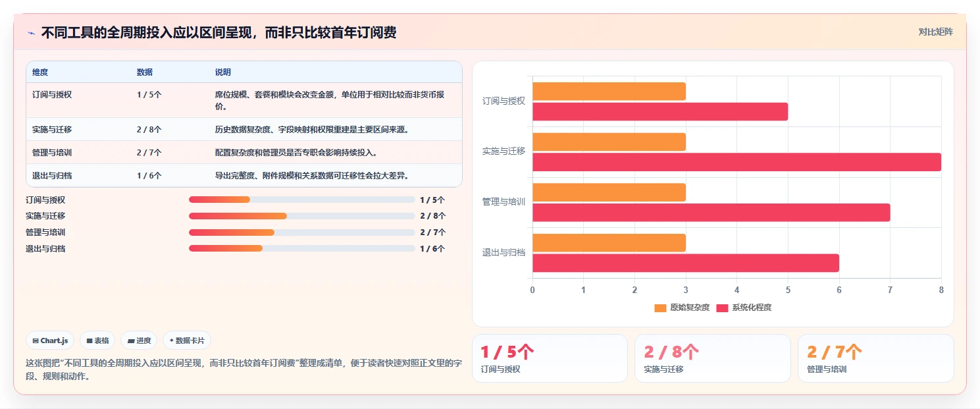Click the 退出与归档 progress bar
980x409 pixels.
click(x=302, y=249)
